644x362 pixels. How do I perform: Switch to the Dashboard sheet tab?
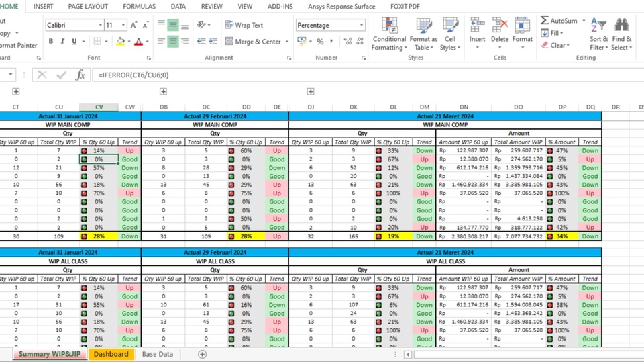(111, 354)
